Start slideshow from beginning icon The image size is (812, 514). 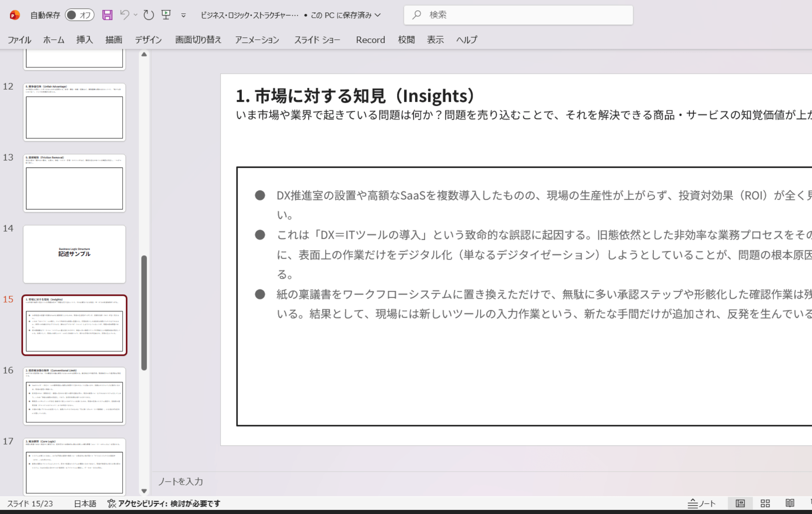pos(166,15)
